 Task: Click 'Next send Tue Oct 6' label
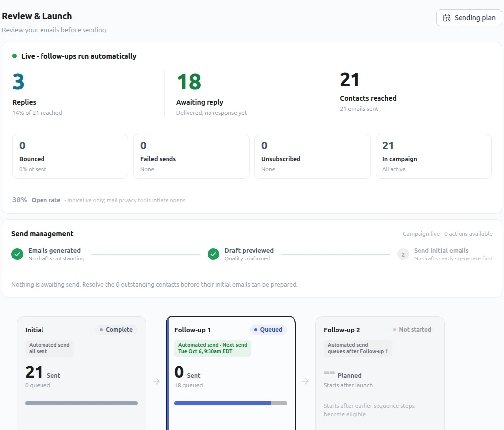pos(212,348)
